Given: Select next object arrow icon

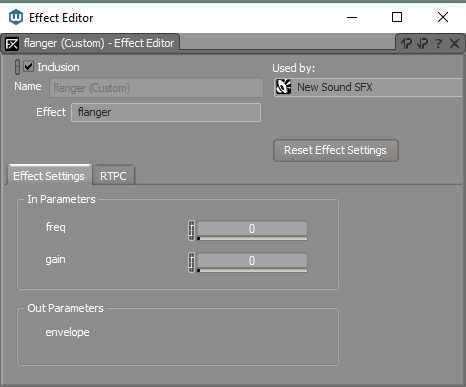Looking at the screenshot, I should coord(422,43).
